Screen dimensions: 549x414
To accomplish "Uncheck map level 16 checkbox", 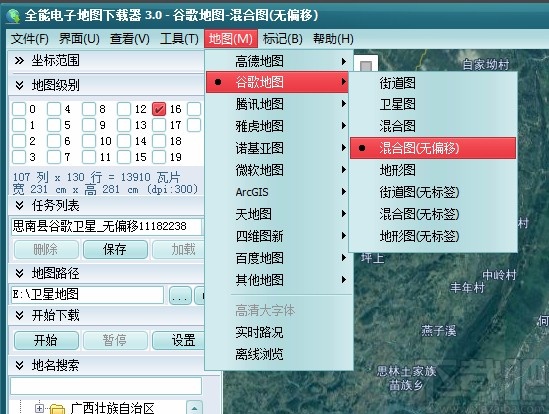I will coord(159,109).
